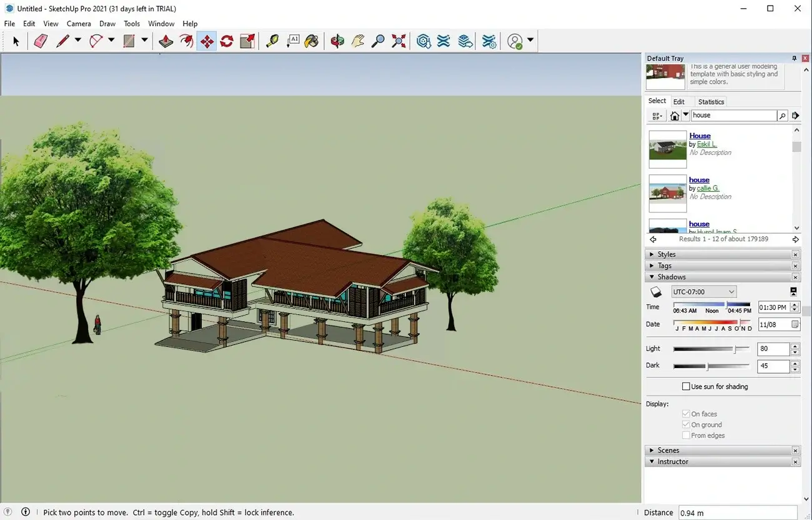The image size is (812, 520).
Task: Pick the Paint Bucket tool
Action: (311, 41)
